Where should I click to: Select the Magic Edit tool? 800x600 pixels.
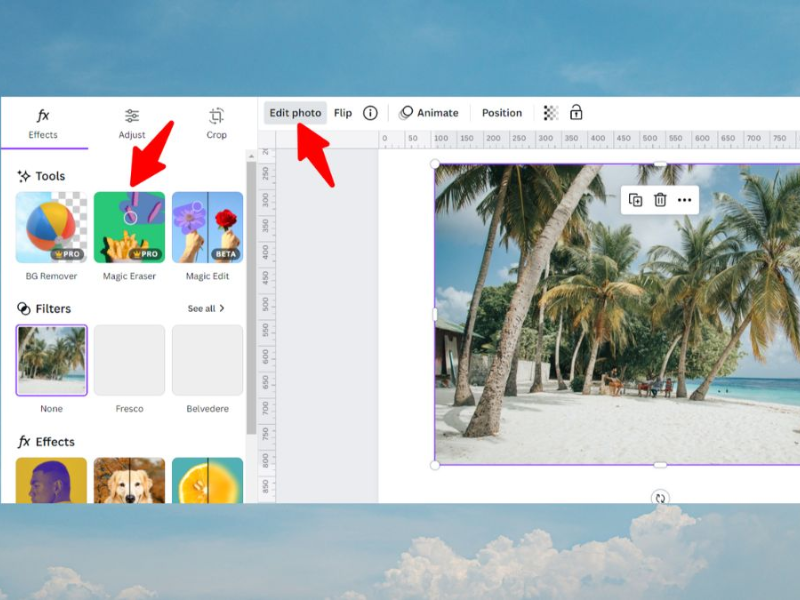pos(207,230)
